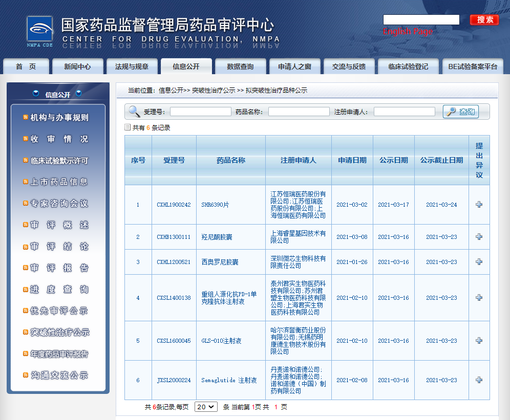Click drug name Semaglutide 注射液
This screenshot has width=510, height=420.
click(x=229, y=380)
